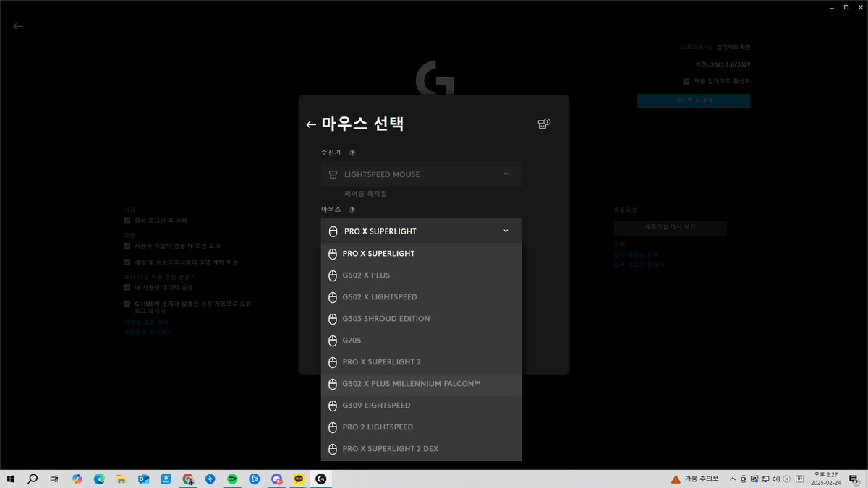The width and height of the screenshot is (868, 488).
Task: Show help for 마우스 question mark
Action: point(352,210)
